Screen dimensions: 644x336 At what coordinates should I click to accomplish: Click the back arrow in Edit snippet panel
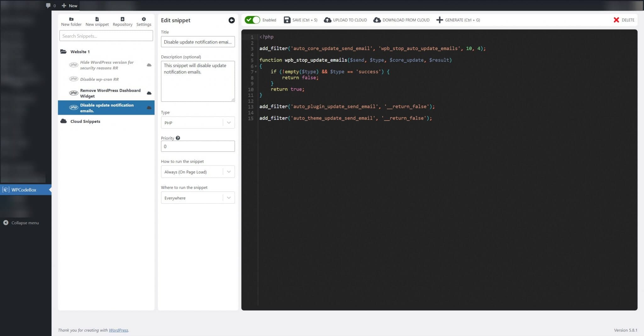click(232, 20)
